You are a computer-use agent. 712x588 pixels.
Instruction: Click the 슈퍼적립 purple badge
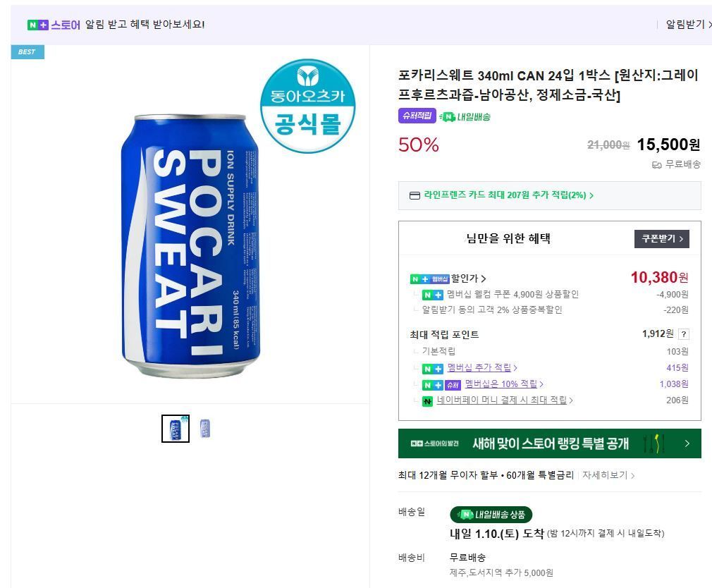[x=416, y=116]
